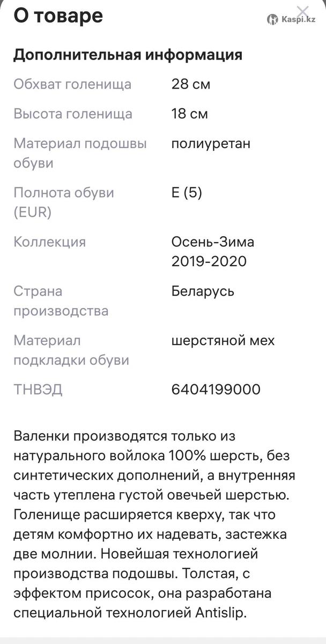Viewport: 326px width, 644px height.
Task: Tap the Материал подошвы обуви label
Action: (80, 153)
